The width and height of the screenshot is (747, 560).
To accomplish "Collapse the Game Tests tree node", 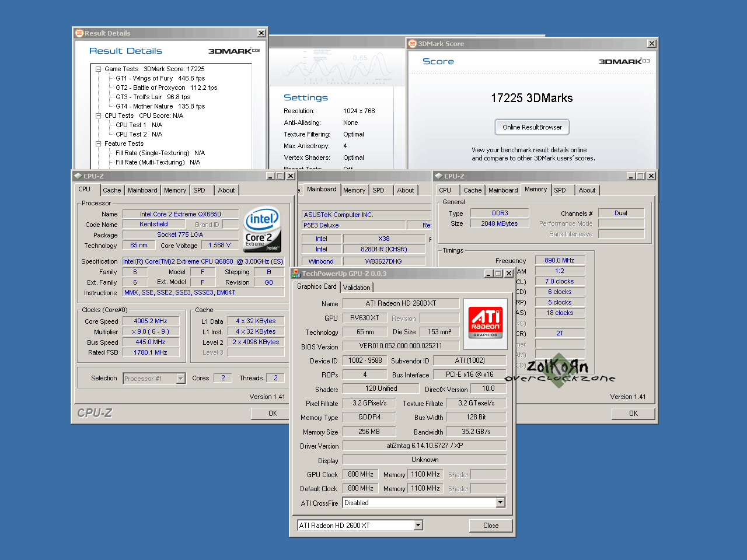I will [99, 69].
